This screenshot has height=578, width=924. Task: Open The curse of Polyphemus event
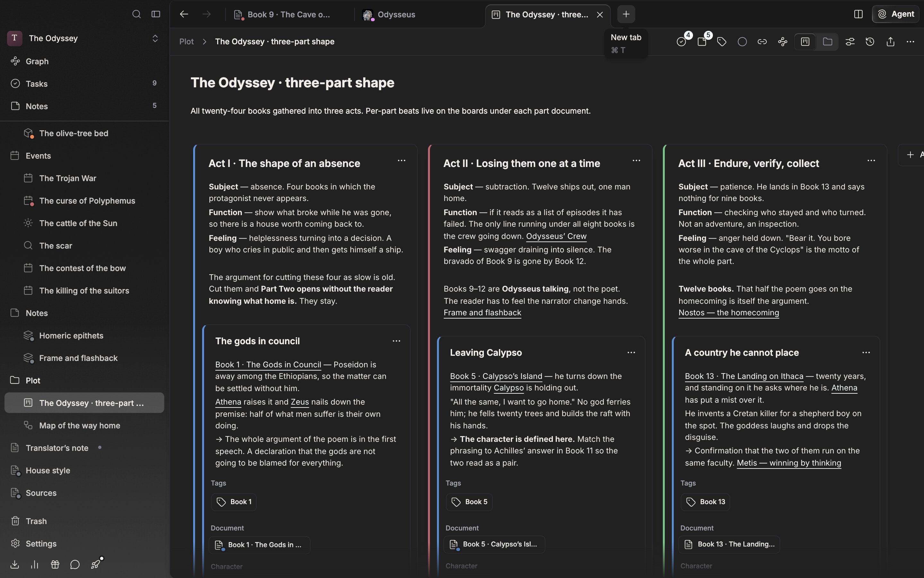click(x=84, y=201)
